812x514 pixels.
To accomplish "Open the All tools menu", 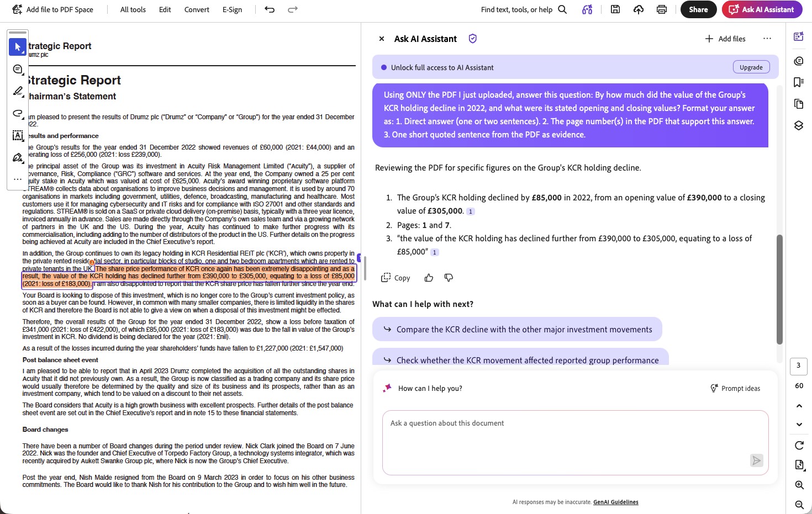I will tap(133, 9).
